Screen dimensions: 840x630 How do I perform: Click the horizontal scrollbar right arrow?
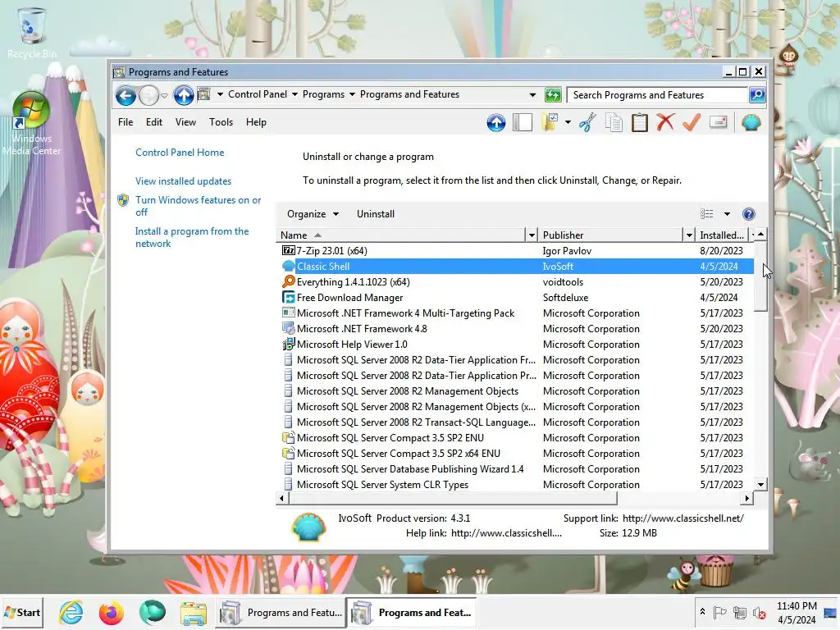[747, 498]
